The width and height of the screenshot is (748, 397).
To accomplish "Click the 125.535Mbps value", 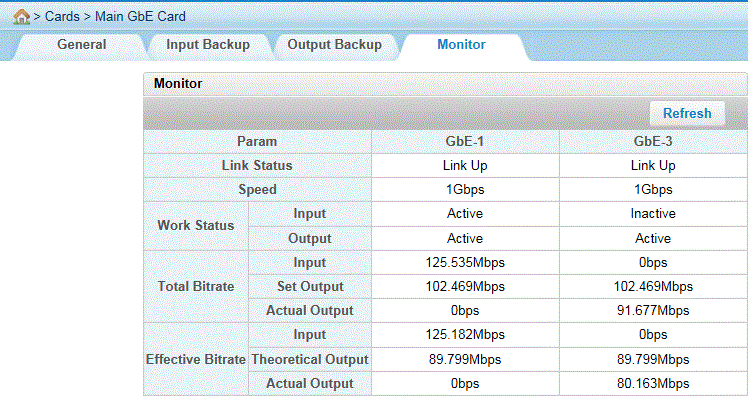I will point(465,262).
